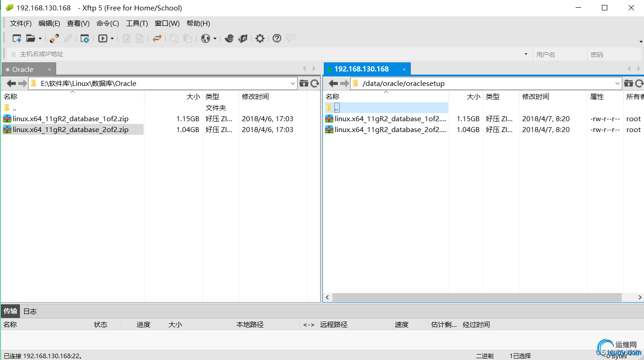Expand the Open session dropdown arrow
Image resolution: width=644 pixels, height=360 pixels.
pos(40,39)
